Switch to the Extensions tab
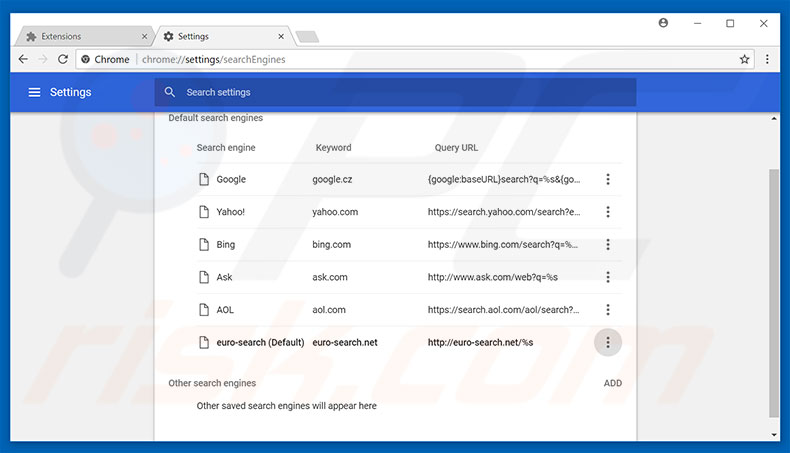Viewport: 790px width, 453px height. point(83,36)
